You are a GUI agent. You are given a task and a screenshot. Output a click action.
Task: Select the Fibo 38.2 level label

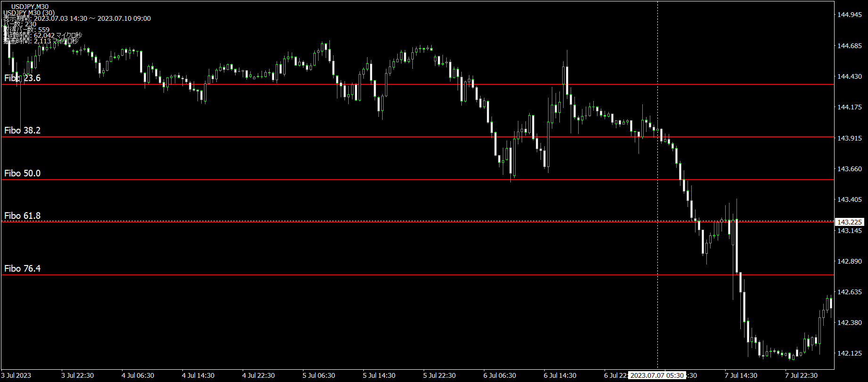coord(23,130)
